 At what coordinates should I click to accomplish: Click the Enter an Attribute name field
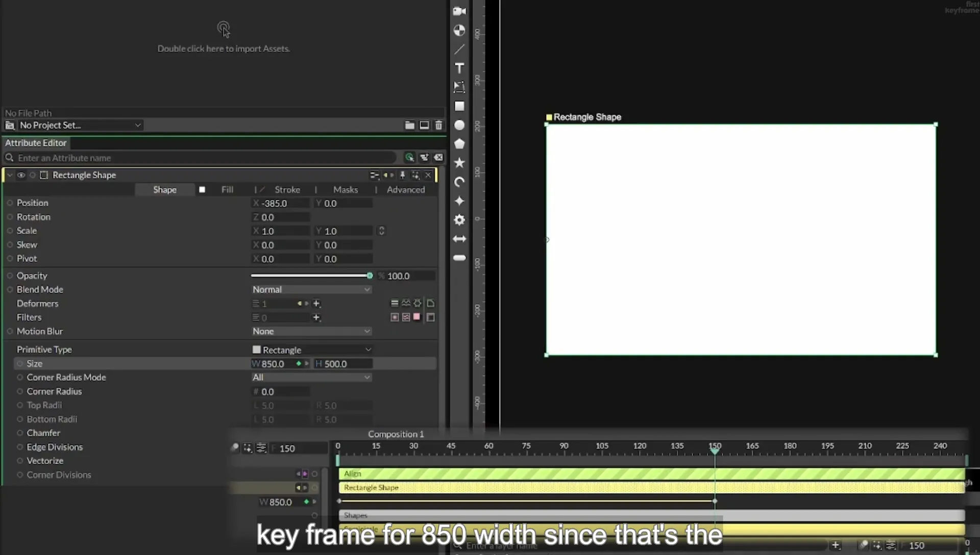point(204,158)
